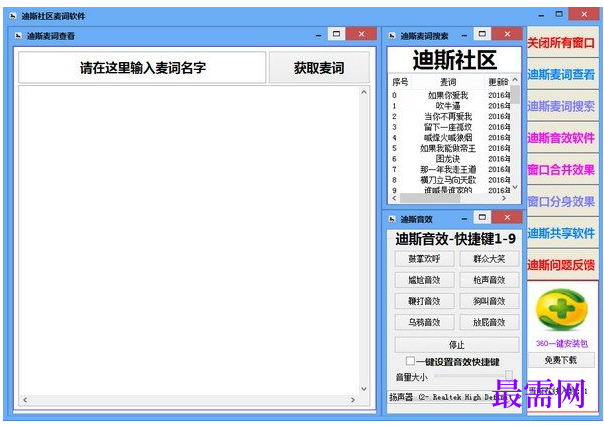Click the lyrics text area's scroll-down arrow
The image size is (604, 425).
coord(364,389)
